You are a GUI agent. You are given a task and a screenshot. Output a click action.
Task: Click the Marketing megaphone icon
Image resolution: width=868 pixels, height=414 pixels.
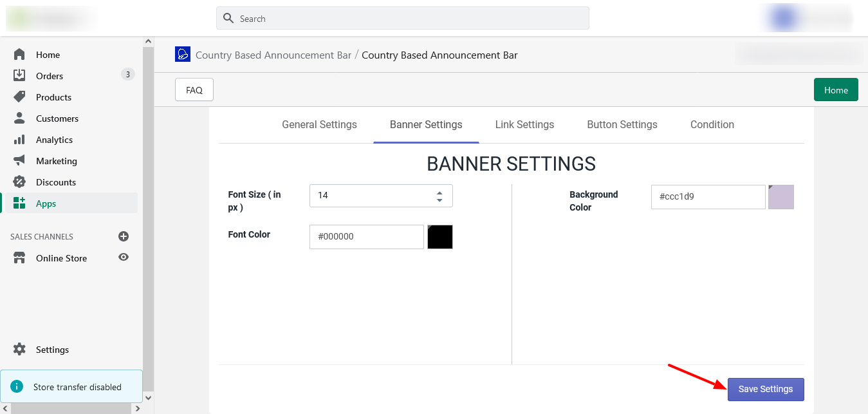[19, 161]
